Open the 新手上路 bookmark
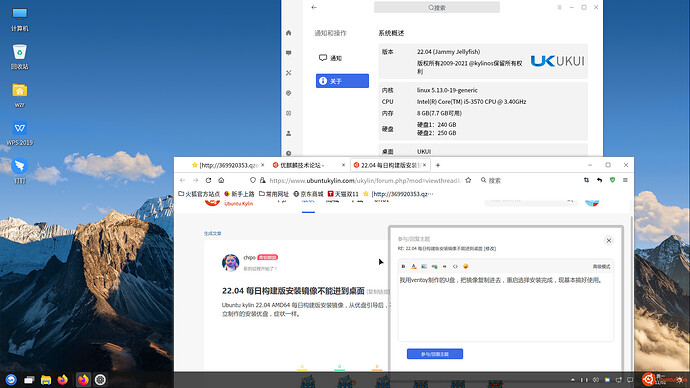The image size is (690, 388). 239,194
